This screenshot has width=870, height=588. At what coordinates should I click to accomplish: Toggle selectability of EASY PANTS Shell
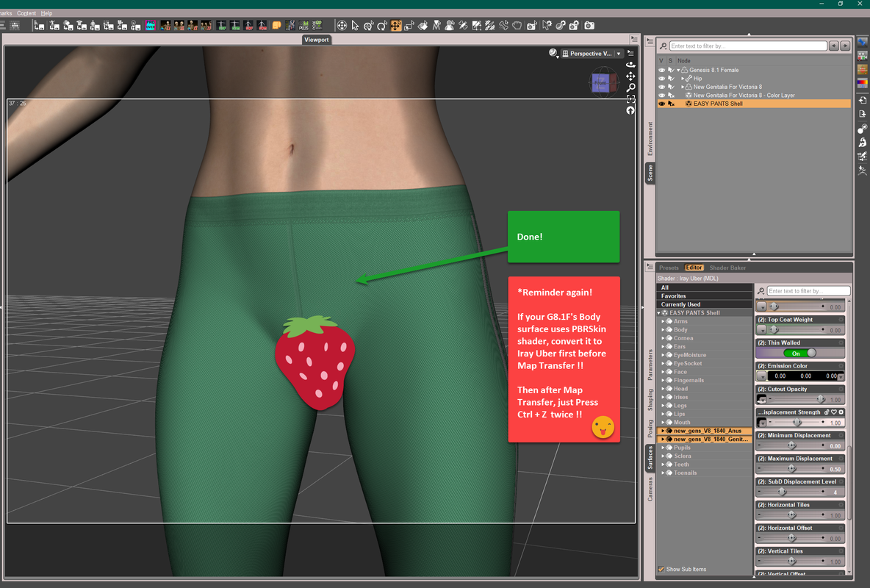[x=671, y=104]
